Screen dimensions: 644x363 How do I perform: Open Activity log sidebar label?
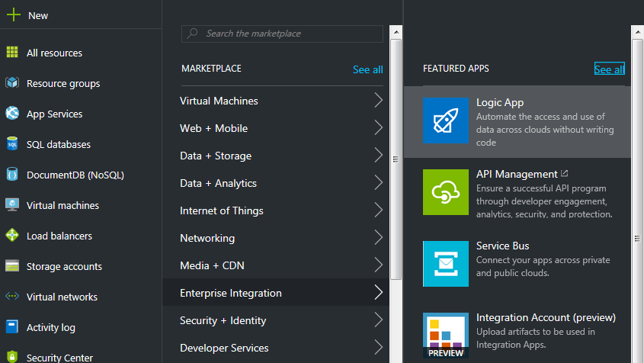coord(51,327)
